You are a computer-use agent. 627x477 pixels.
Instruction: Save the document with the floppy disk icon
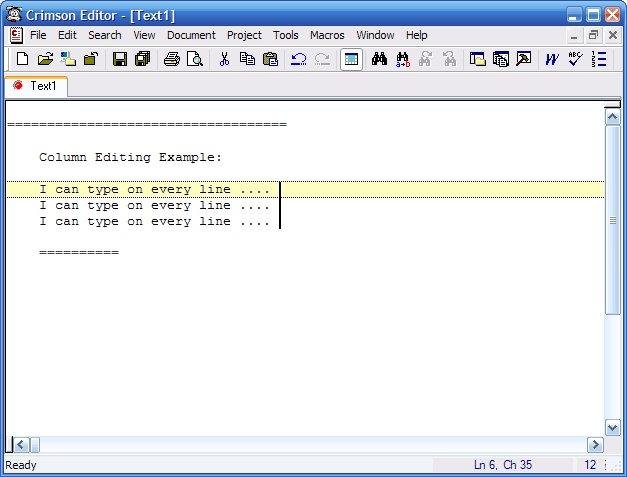120,59
